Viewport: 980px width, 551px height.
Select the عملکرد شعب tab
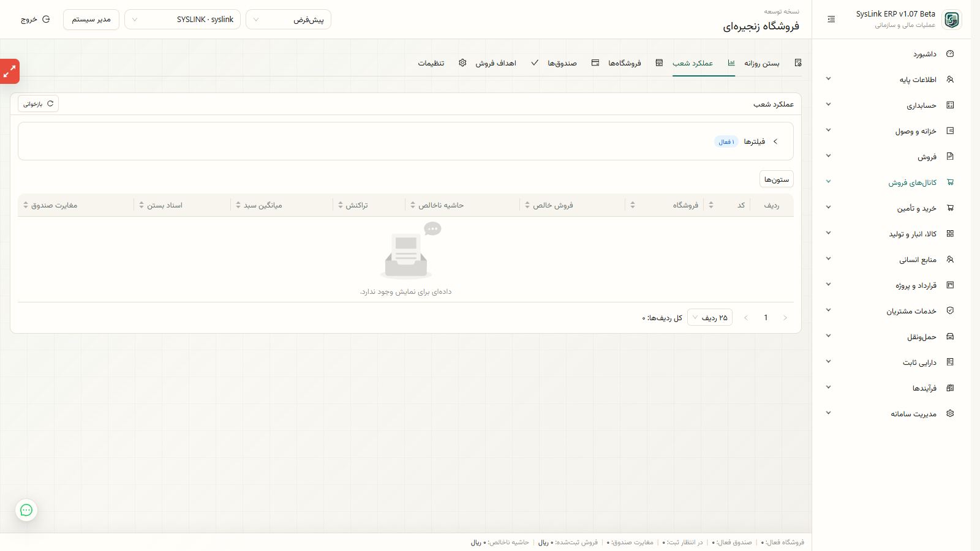click(x=704, y=63)
